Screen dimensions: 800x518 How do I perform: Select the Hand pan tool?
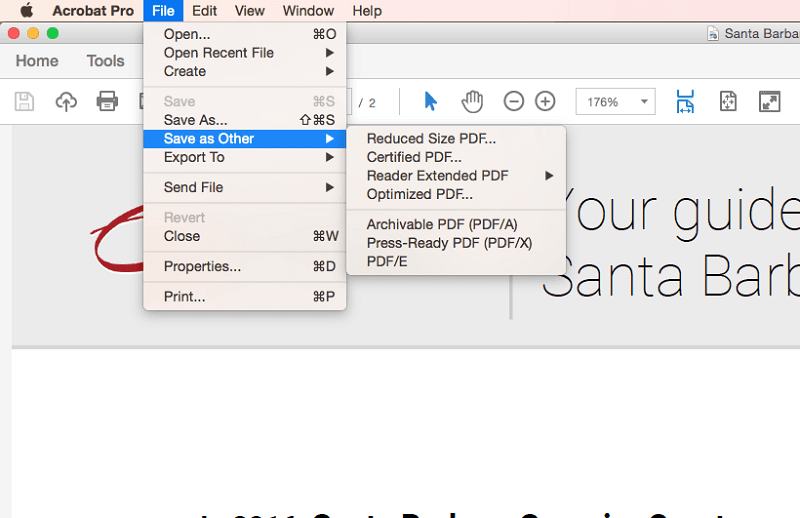pyautogui.click(x=472, y=101)
